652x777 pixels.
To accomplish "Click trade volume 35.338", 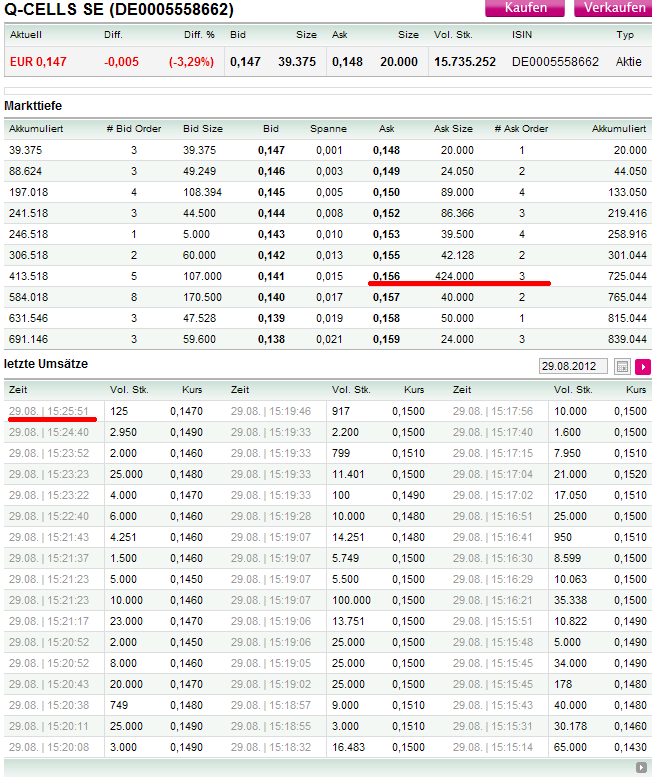I will [570, 600].
